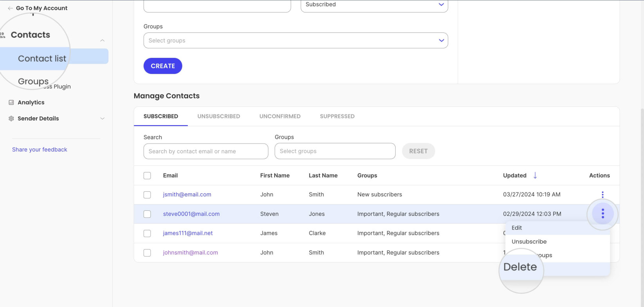Open the johnsmith@mail.com contact link

191,253
